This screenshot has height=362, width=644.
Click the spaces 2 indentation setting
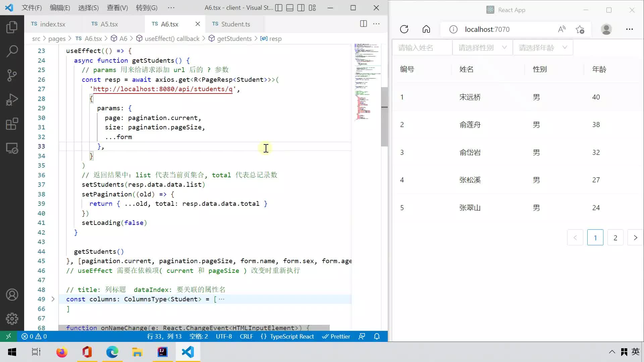tap(199, 336)
